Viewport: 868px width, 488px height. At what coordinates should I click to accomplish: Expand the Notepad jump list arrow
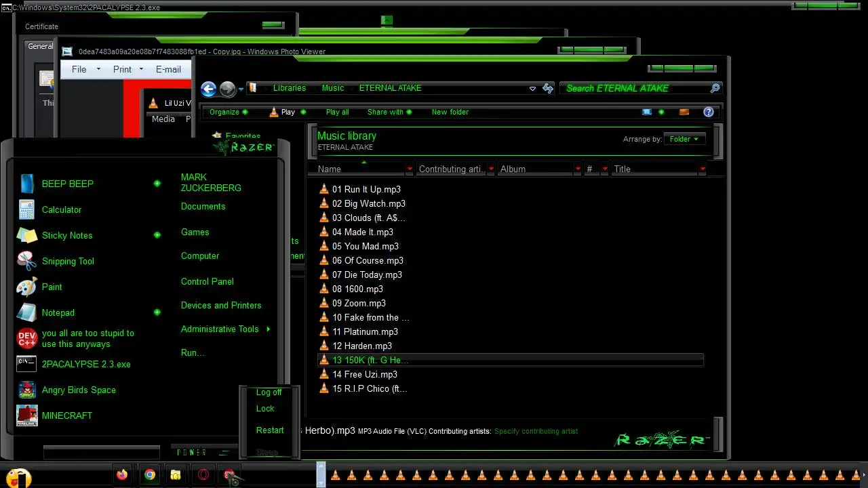157,312
